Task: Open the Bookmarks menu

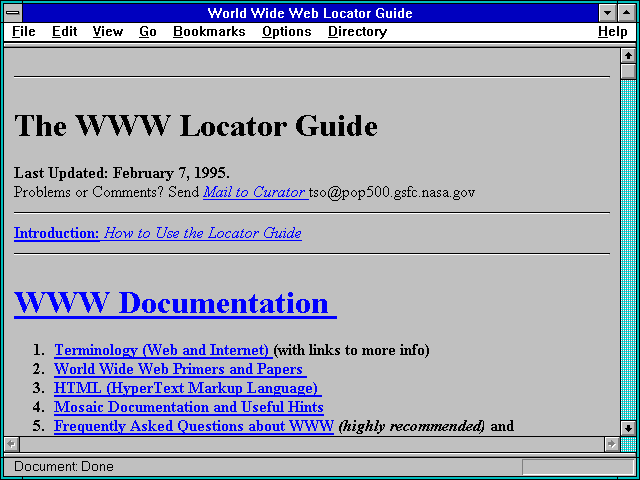Action: tap(209, 32)
